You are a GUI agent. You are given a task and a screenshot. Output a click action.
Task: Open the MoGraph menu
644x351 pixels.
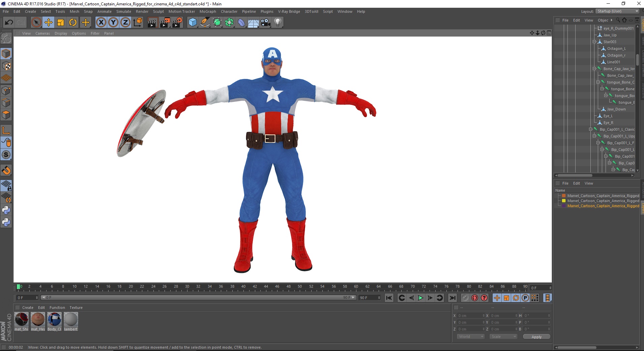(x=208, y=11)
